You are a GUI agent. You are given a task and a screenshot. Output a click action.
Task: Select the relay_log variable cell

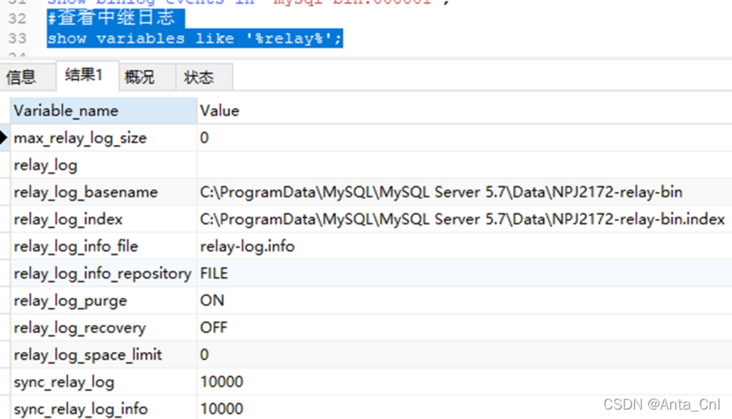[104, 165]
